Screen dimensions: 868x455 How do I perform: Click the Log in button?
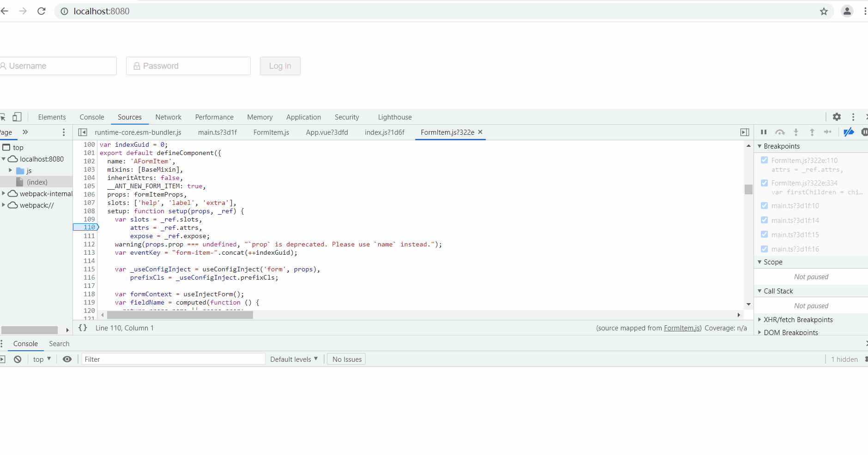pyautogui.click(x=280, y=66)
